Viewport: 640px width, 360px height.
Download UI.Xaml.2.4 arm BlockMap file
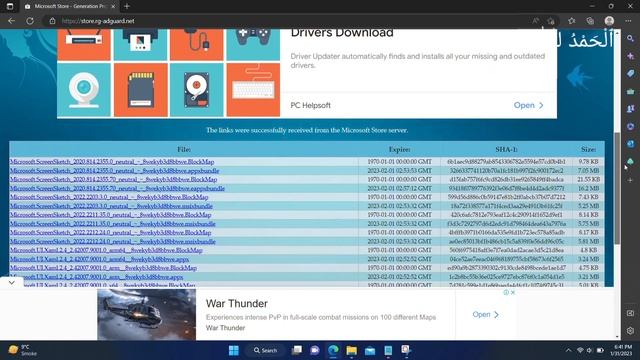pyautogui.click(x=103, y=268)
